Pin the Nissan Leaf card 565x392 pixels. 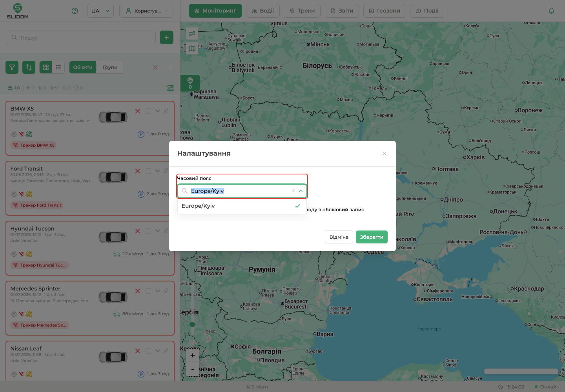coord(166,351)
